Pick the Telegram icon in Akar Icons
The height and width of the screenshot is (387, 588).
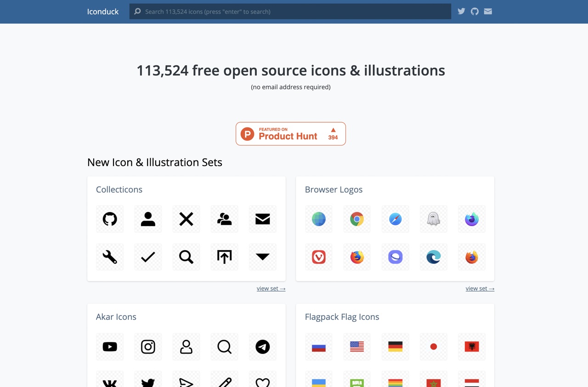click(x=263, y=347)
